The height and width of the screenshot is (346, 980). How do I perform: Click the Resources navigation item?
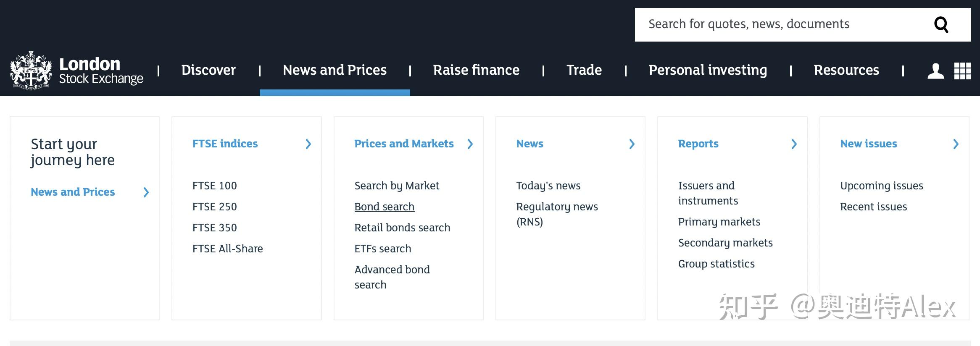point(846,70)
